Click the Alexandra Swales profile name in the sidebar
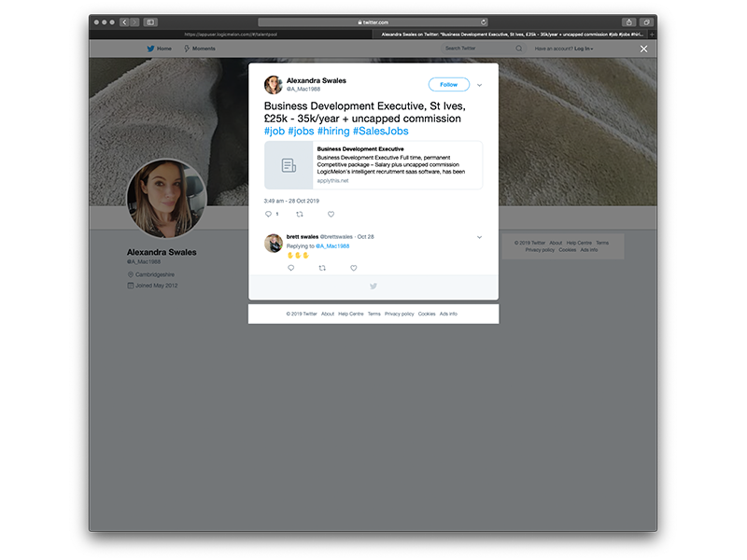This screenshot has height=560, width=747. click(x=162, y=252)
